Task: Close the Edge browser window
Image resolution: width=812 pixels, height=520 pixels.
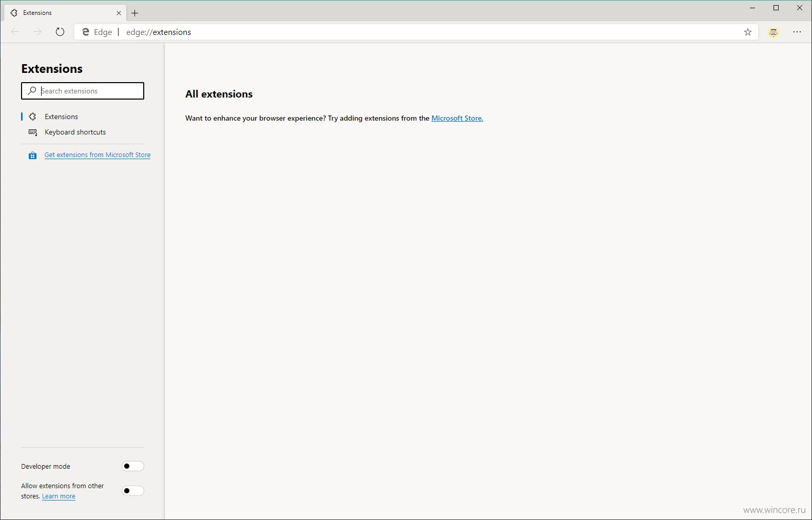Action: coord(800,8)
